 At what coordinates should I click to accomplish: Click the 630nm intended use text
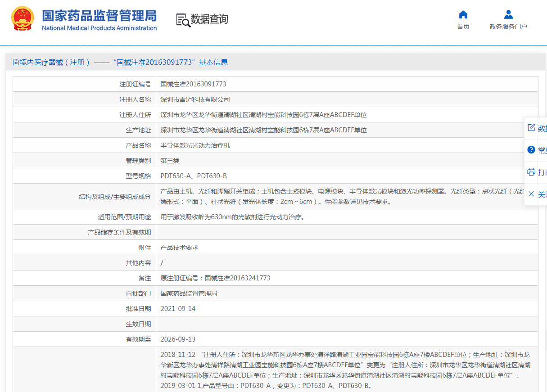pyautogui.click(x=233, y=217)
